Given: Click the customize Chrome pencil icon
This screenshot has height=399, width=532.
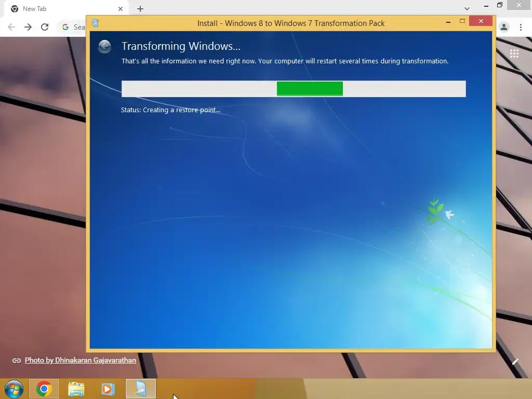Looking at the screenshot, I should tap(515, 362).
